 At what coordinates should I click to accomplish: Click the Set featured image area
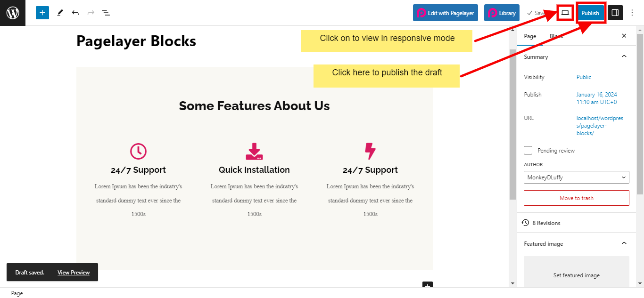(576, 275)
